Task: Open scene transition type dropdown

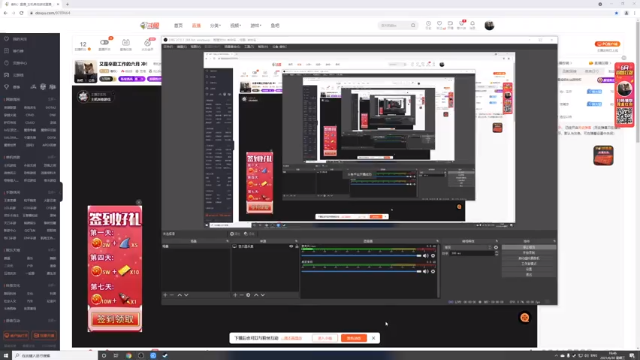Action: [468, 247]
